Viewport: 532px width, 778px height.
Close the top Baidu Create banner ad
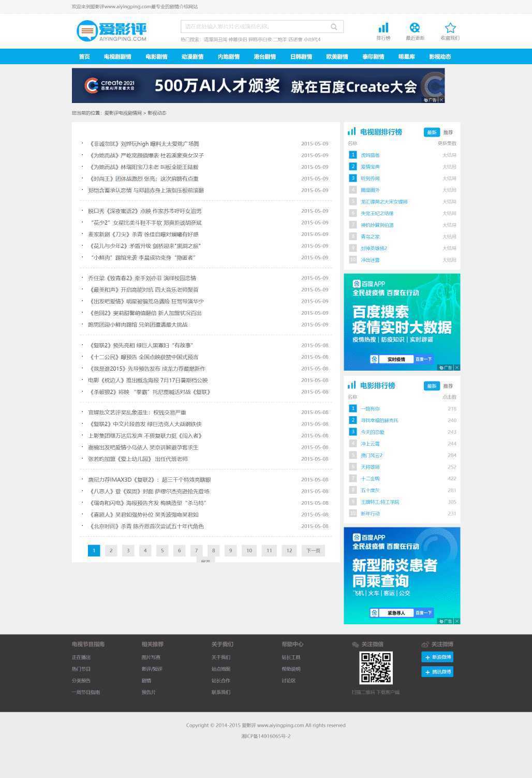pyautogui.click(x=441, y=100)
